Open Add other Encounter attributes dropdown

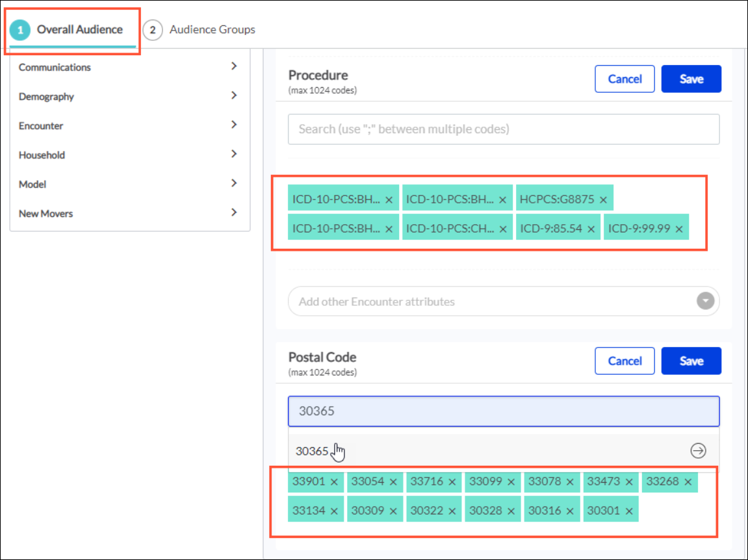coord(705,301)
